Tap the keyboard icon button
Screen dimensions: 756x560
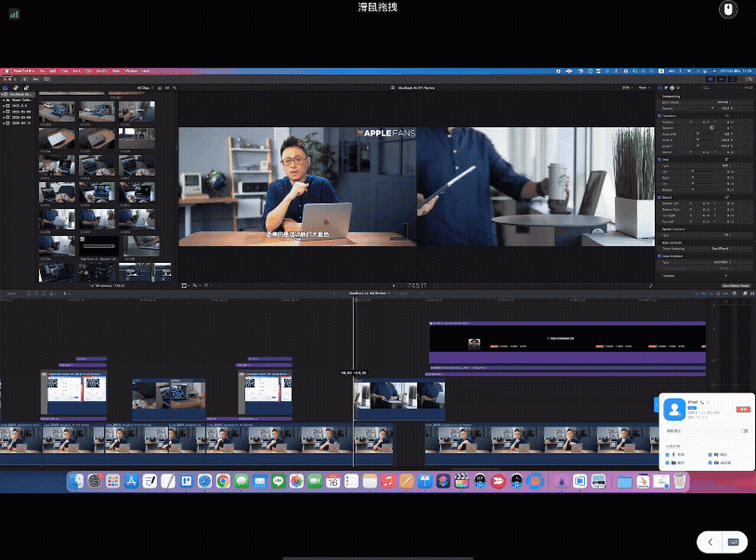tap(732, 541)
